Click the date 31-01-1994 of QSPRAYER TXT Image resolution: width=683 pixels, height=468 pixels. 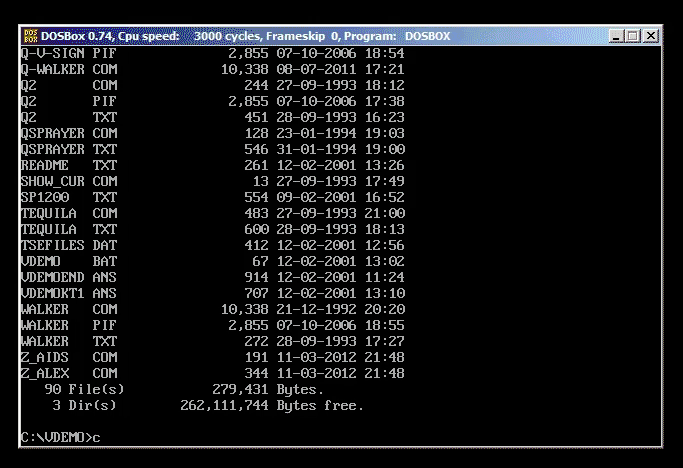(x=316, y=149)
